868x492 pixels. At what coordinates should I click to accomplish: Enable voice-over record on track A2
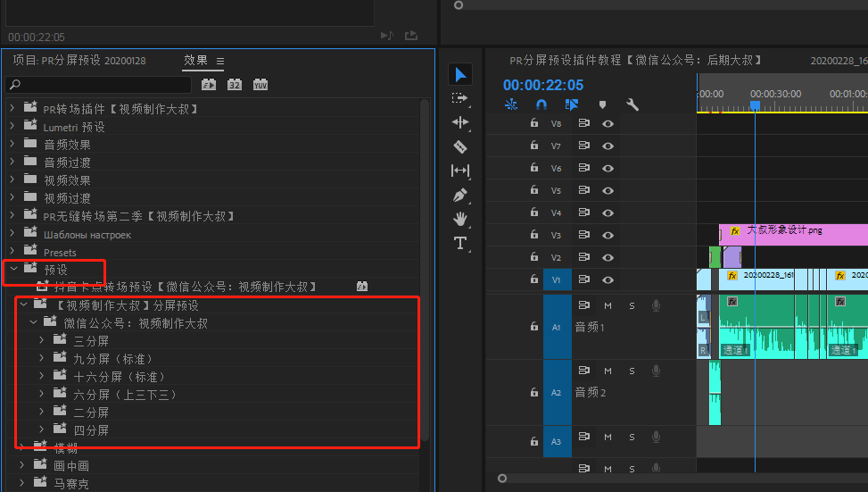tap(656, 371)
